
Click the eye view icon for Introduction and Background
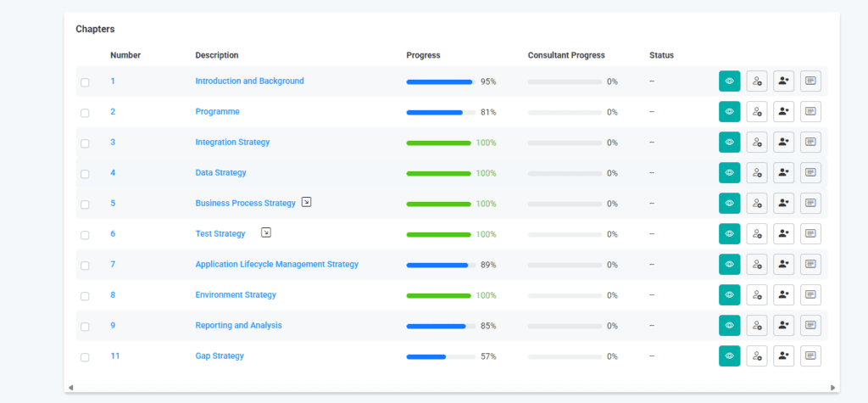coord(729,81)
